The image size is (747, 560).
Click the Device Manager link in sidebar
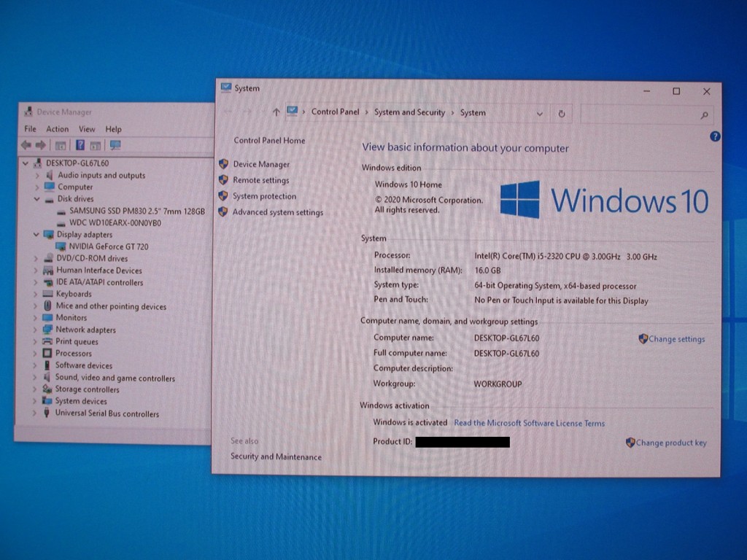coord(262,164)
